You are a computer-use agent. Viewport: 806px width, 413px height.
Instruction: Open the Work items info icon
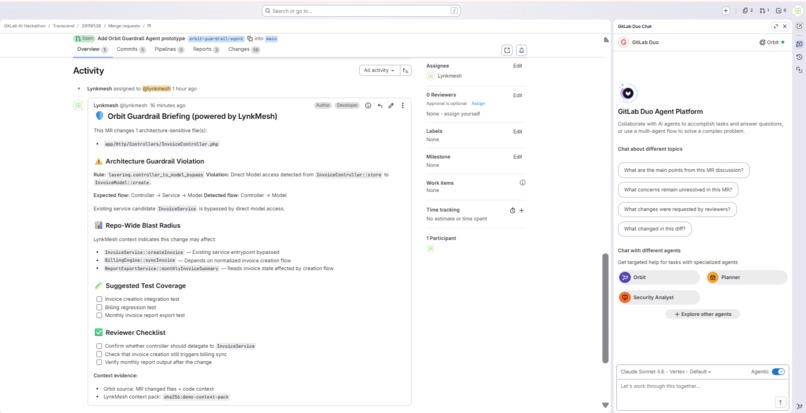click(522, 183)
